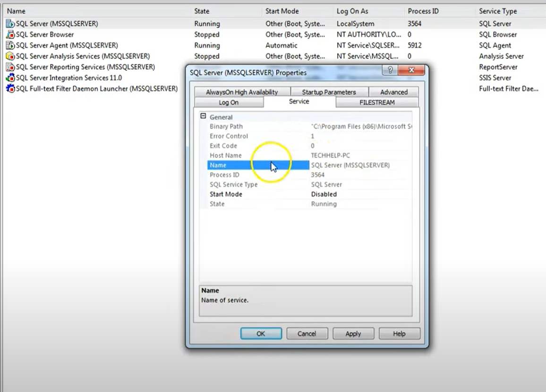
Task: Open the Startup Parameters tab
Action: pyautogui.click(x=329, y=92)
